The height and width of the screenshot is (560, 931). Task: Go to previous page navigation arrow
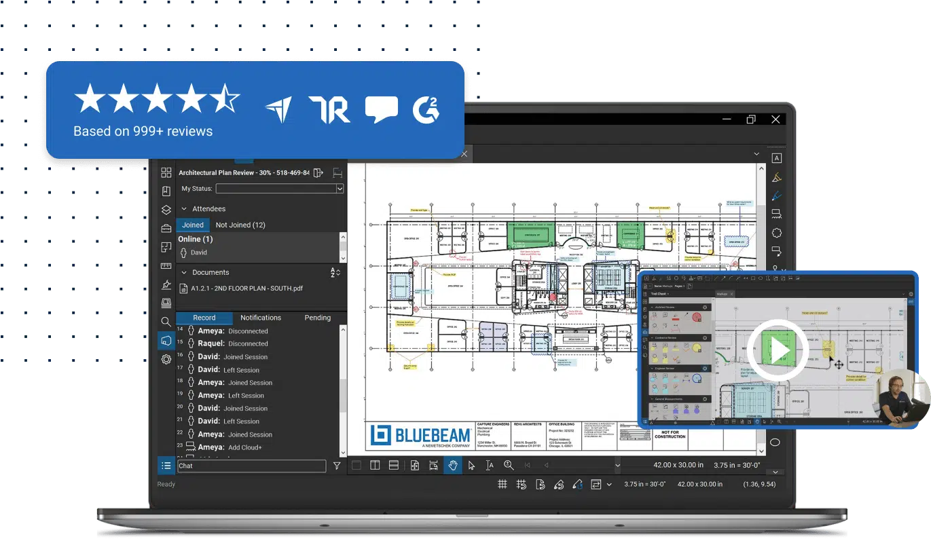(546, 465)
